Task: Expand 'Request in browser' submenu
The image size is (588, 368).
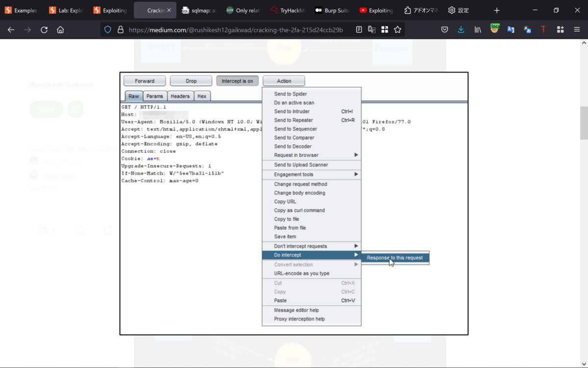Action: 312,155
